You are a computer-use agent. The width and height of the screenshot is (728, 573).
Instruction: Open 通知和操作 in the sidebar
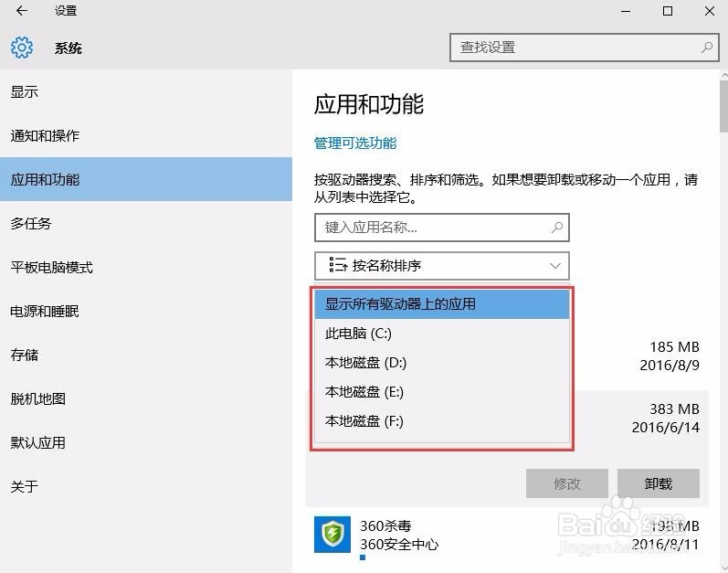pyautogui.click(x=146, y=135)
